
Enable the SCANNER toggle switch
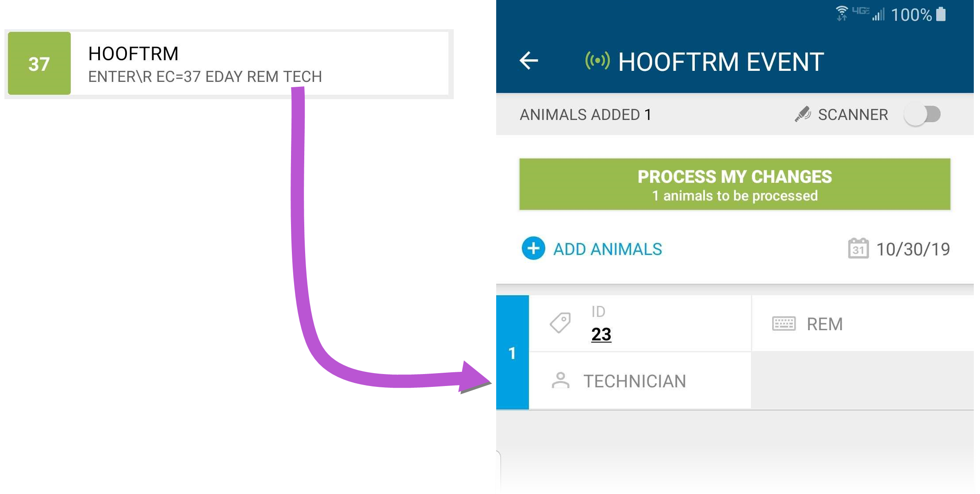coord(922,114)
